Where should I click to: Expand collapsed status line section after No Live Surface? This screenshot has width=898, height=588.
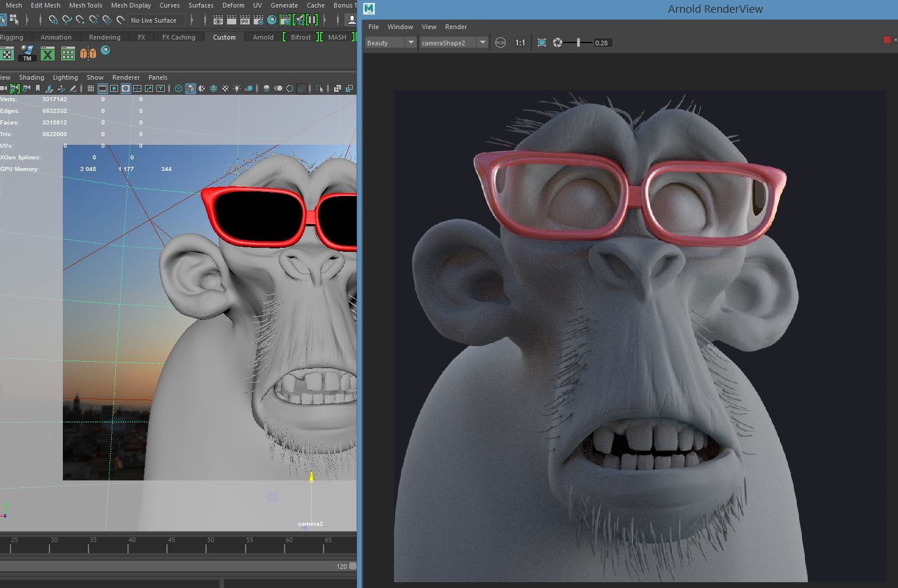point(192,20)
